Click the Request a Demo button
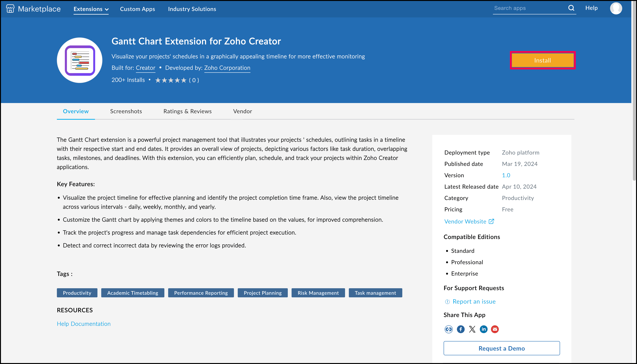637x364 pixels. (x=502, y=348)
